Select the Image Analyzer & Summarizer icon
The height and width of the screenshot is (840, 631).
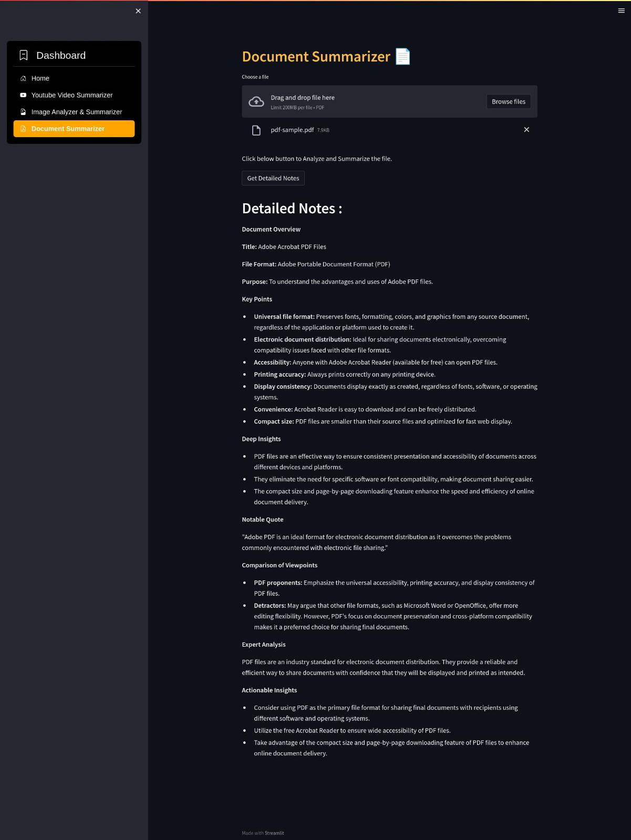(x=23, y=111)
